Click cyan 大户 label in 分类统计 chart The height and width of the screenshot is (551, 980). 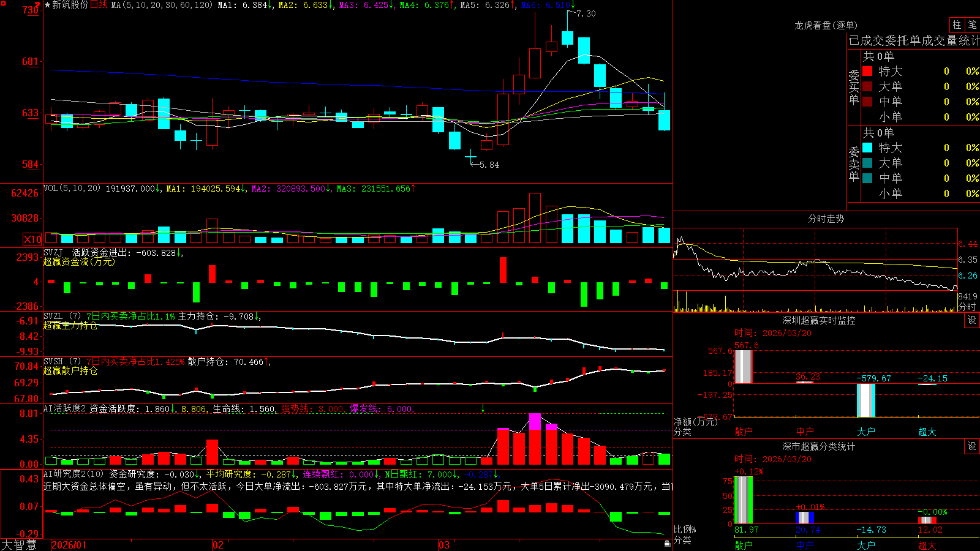(x=865, y=545)
